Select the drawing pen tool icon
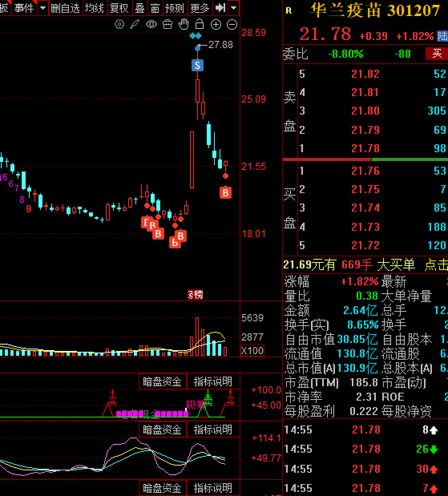Image resolution: width=448 pixels, height=496 pixels. click(135, 25)
